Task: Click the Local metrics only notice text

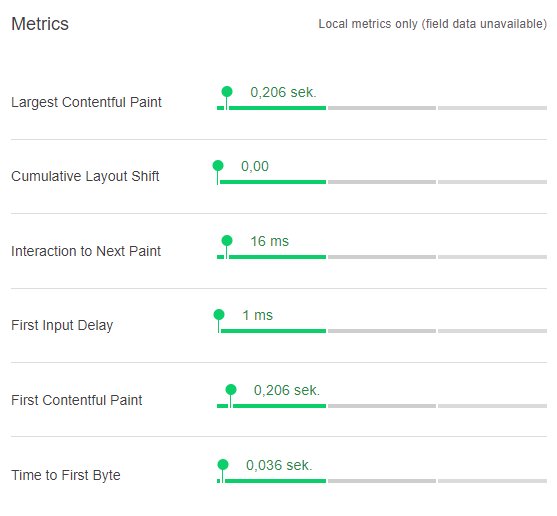Action: tap(433, 24)
